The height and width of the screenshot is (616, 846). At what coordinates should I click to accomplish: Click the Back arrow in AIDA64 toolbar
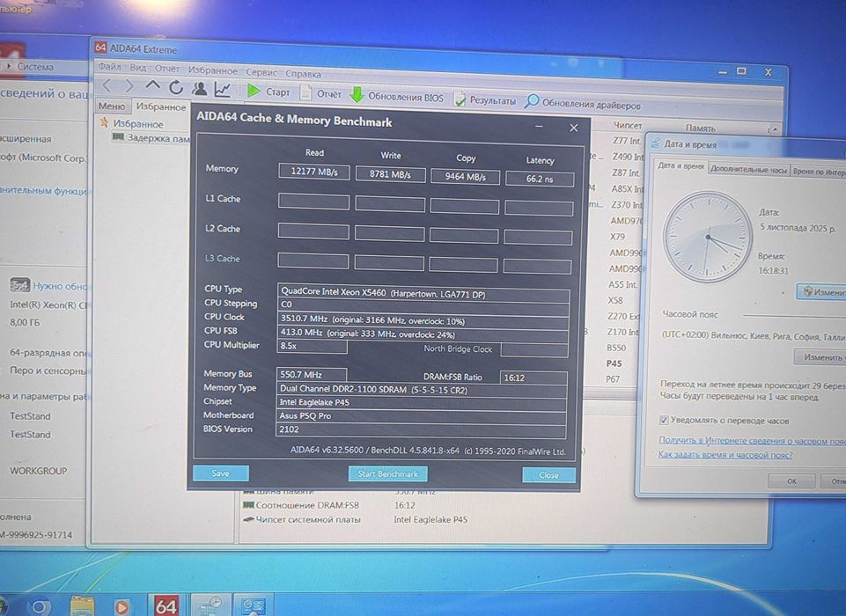(107, 84)
